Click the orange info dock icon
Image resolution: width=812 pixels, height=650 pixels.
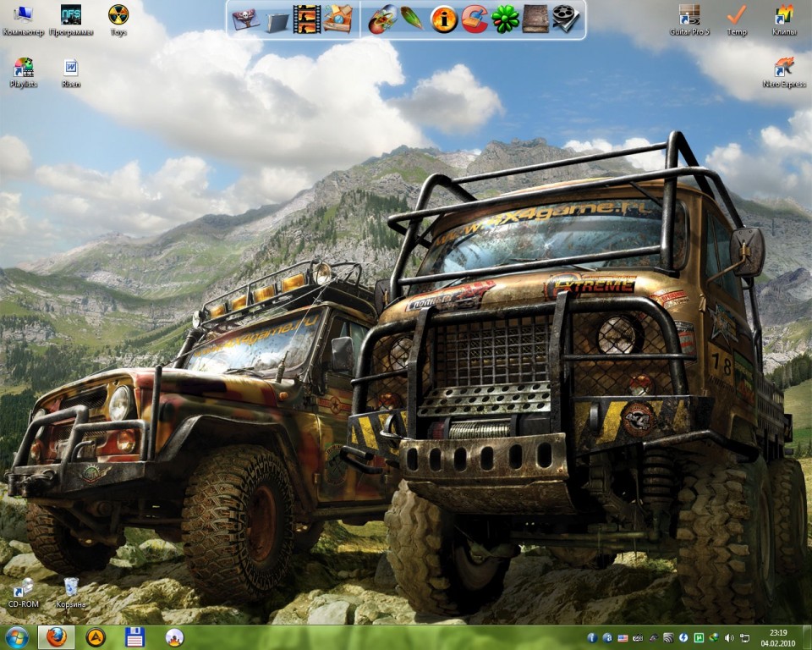444,19
